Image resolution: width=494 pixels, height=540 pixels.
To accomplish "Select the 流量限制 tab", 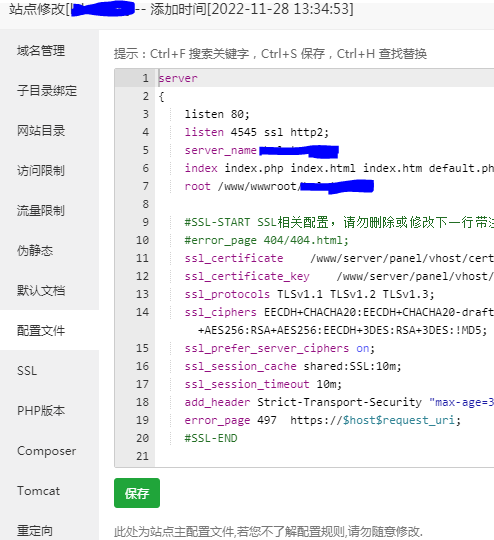I will tap(41, 210).
